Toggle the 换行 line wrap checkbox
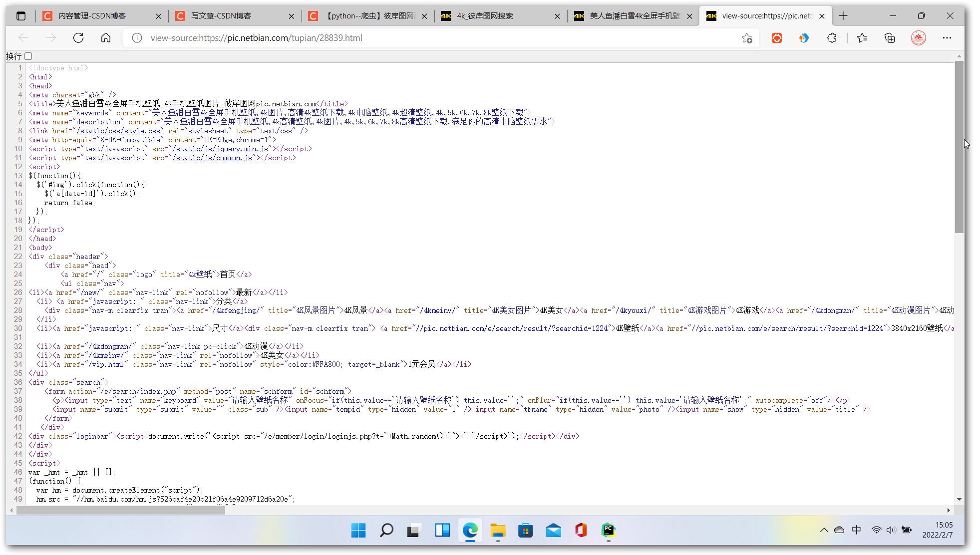Viewport: 980px width, 555px height. pos(28,56)
